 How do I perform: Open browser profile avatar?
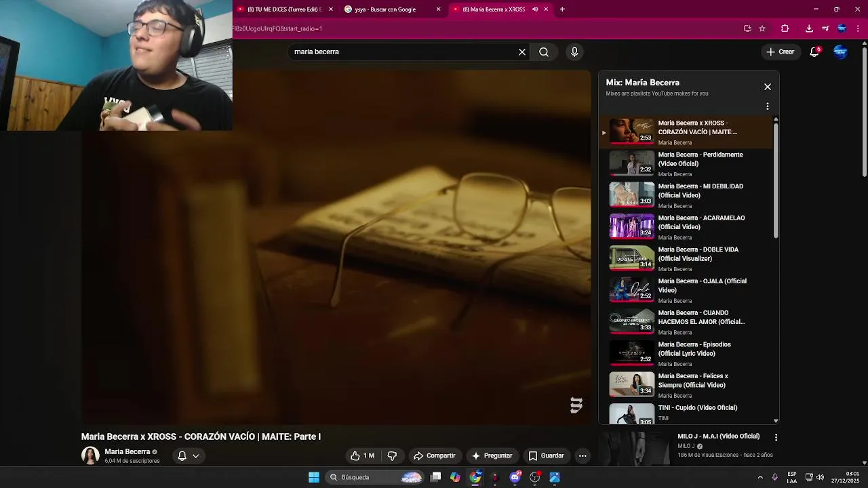[842, 28]
